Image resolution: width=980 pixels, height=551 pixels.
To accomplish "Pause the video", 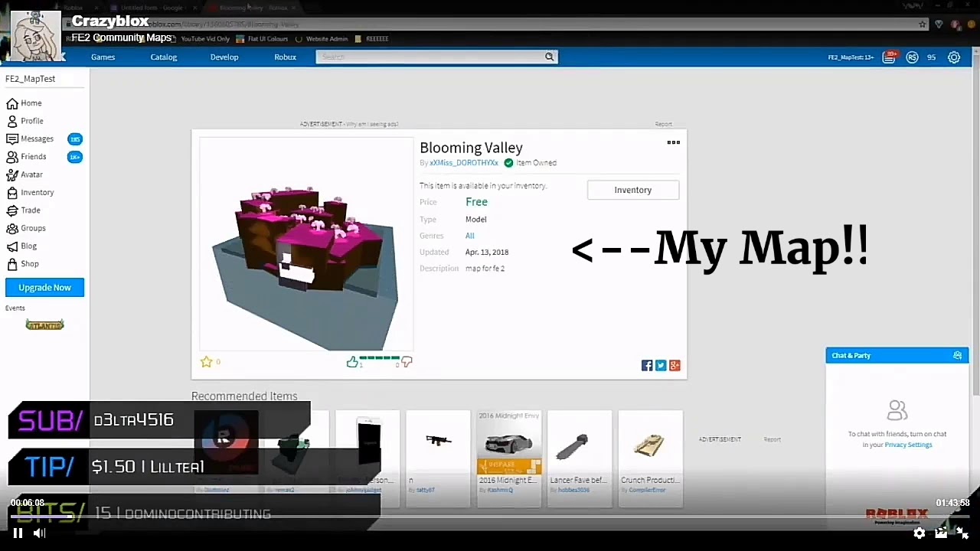I will point(18,533).
